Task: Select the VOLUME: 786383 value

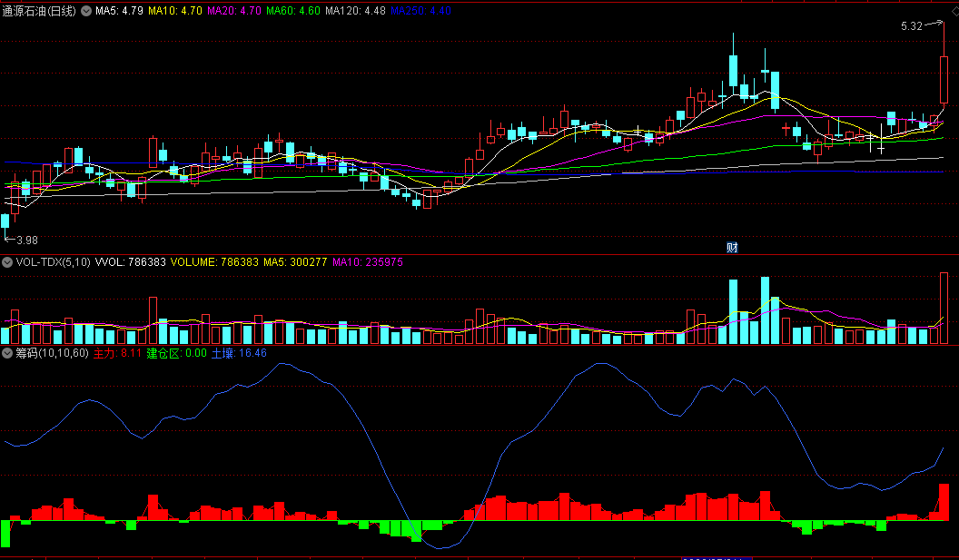Action: click(x=214, y=262)
